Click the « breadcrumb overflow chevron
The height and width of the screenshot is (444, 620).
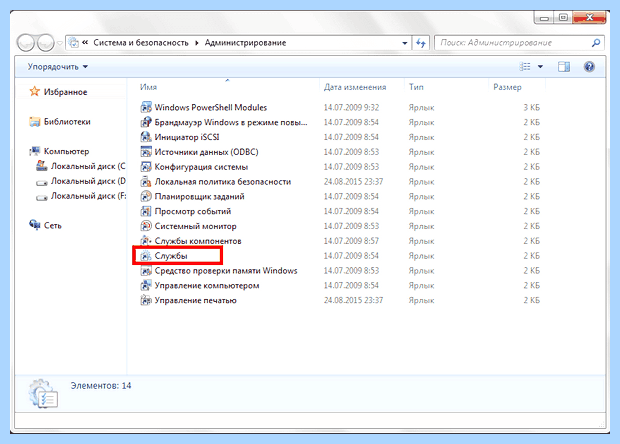[85, 42]
